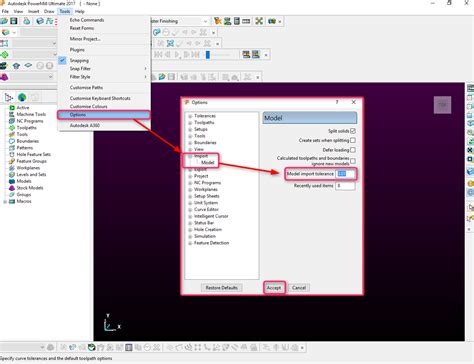The height and width of the screenshot is (364, 474).
Task: Click the flask icon in main toolbar
Action: tap(27, 21)
